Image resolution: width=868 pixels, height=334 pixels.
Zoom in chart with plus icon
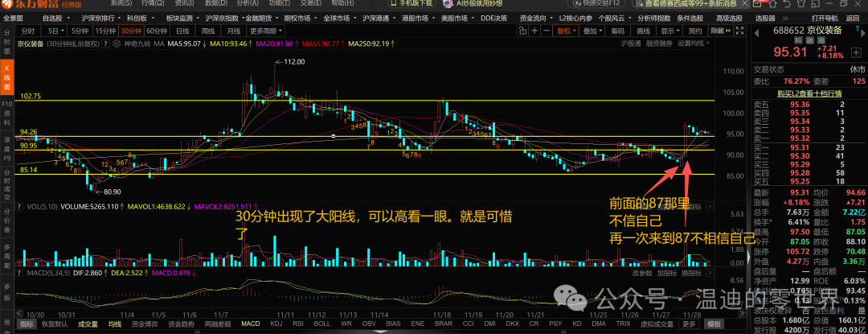pyautogui.click(x=534, y=31)
